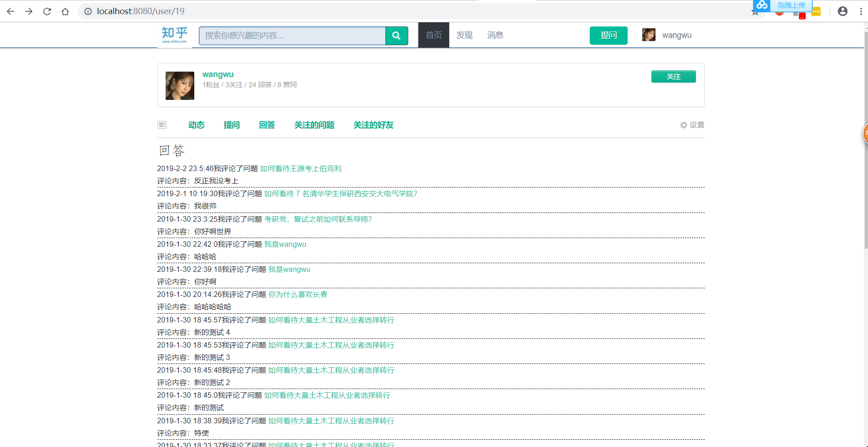
Task: Click the 回答 section heading
Action: tap(172, 150)
